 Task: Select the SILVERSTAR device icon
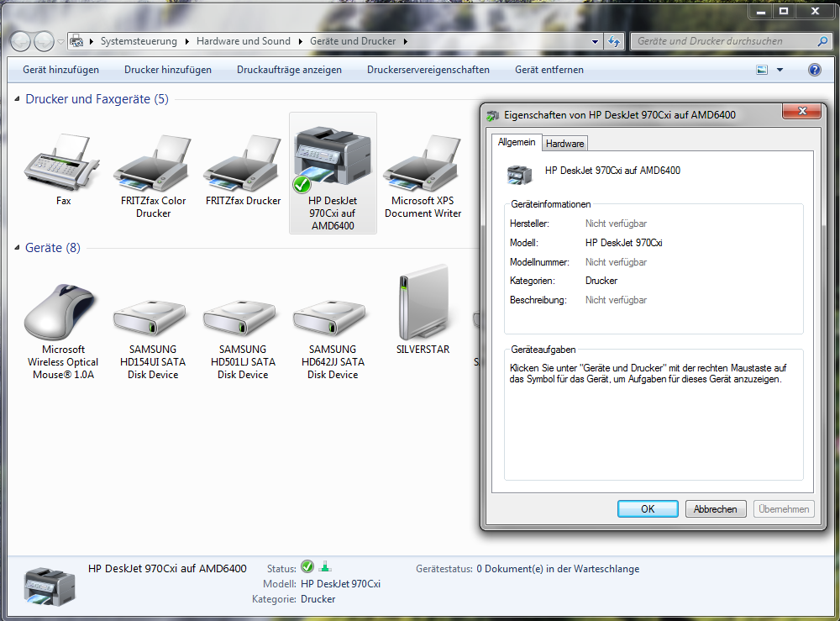coord(423,302)
